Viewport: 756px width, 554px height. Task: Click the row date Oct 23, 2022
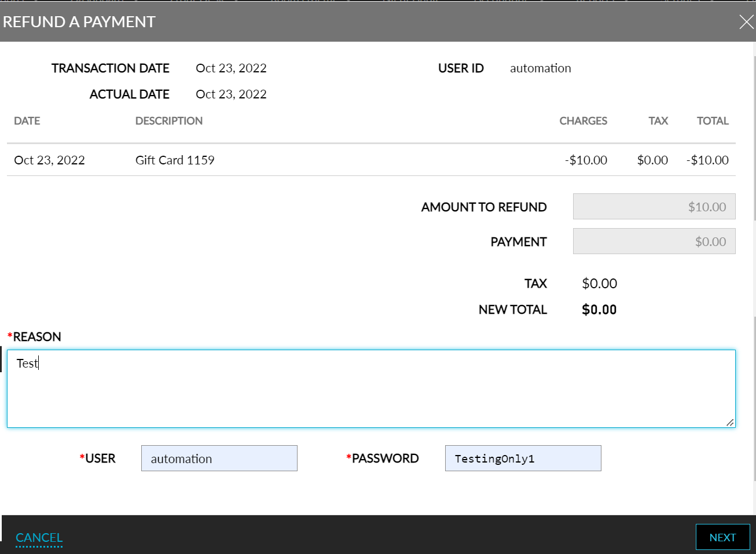49,160
